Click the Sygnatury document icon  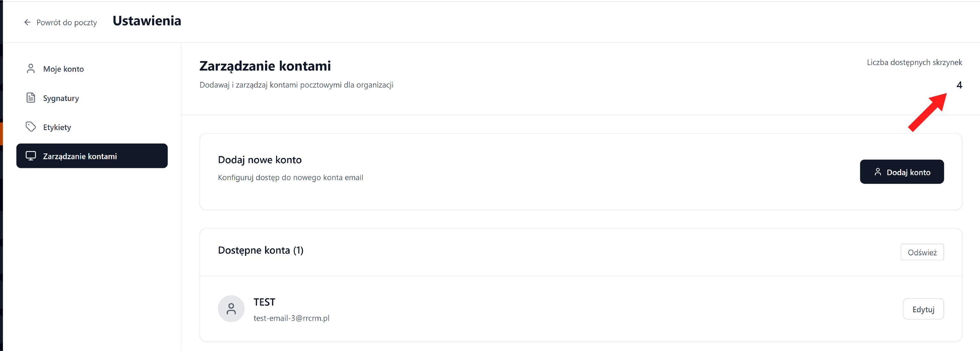click(x=31, y=98)
